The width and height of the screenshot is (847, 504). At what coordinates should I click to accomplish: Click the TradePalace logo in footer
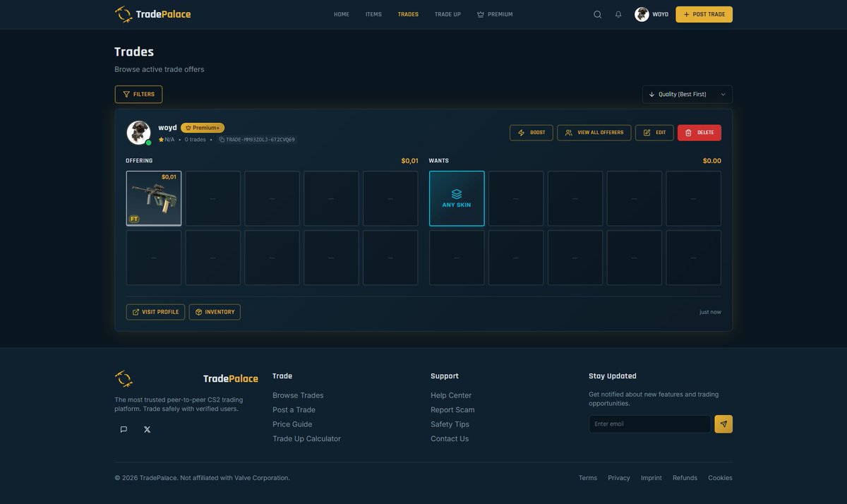pos(186,379)
